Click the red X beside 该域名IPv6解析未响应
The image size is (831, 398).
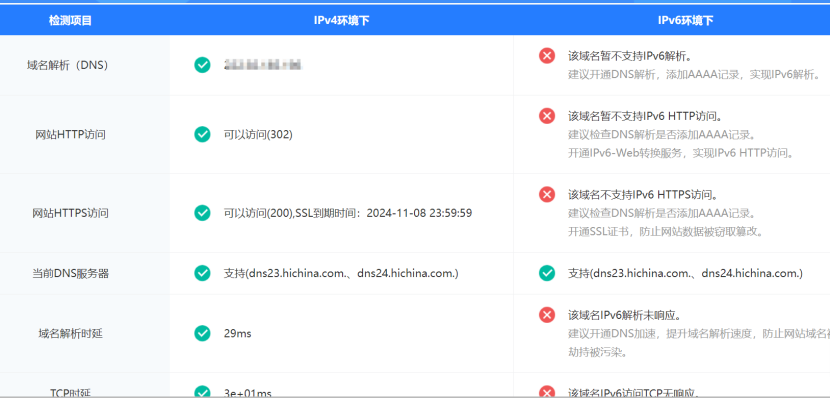(x=547, y=315)
